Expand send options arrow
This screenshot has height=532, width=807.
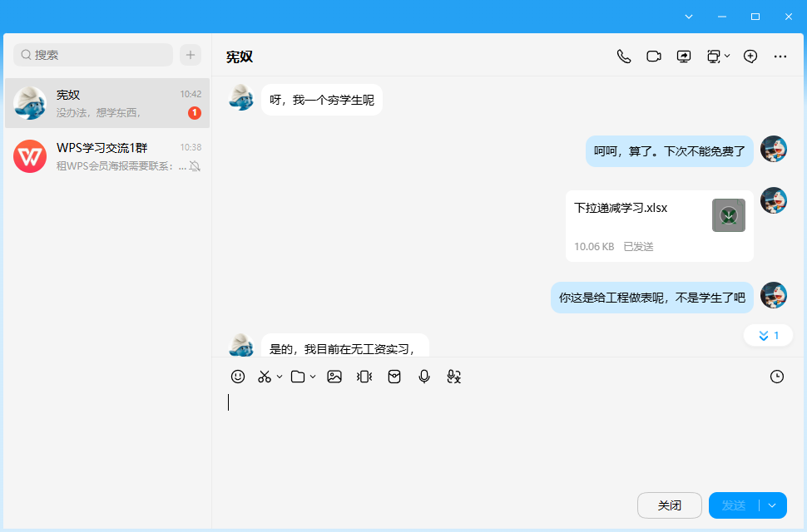772,505
